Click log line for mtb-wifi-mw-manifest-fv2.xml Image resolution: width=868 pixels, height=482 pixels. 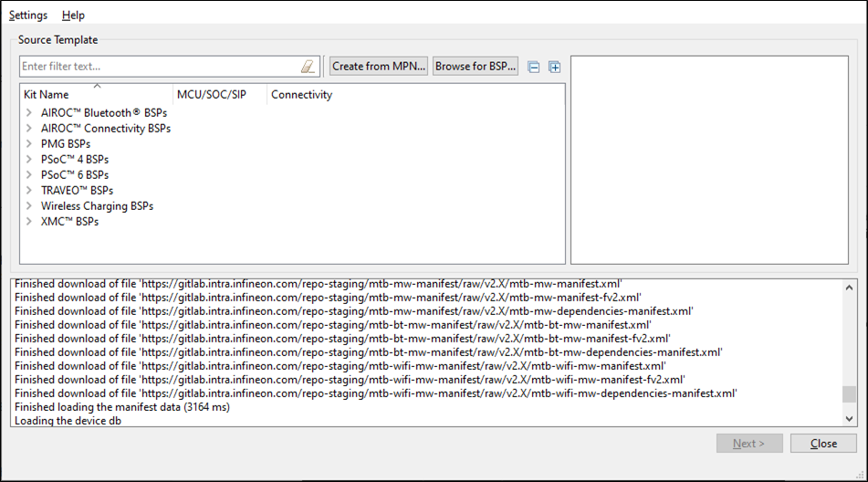[x=350, y=380]
